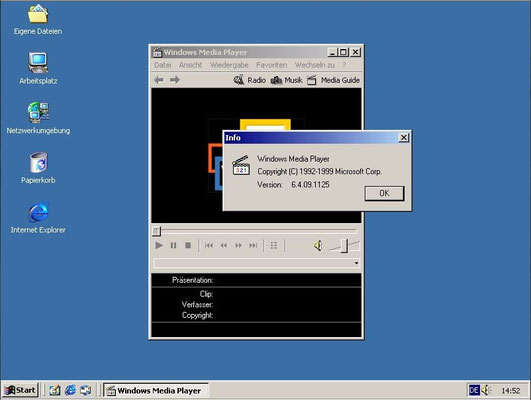This screenshot has height=400, width=531.
Task: Launch Outlook Express from quick launch
Action: [x=86, y=391]
